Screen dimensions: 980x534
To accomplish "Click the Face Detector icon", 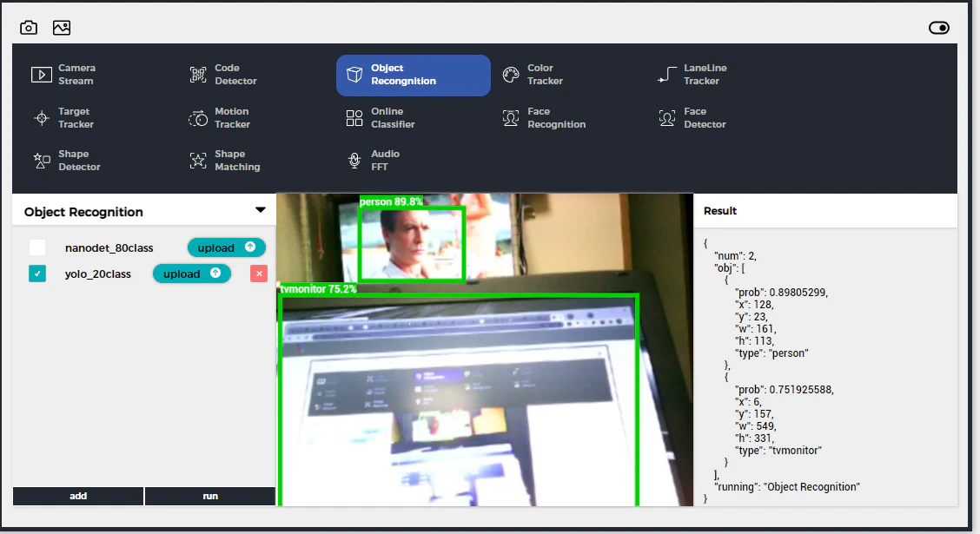I will 667,118.
